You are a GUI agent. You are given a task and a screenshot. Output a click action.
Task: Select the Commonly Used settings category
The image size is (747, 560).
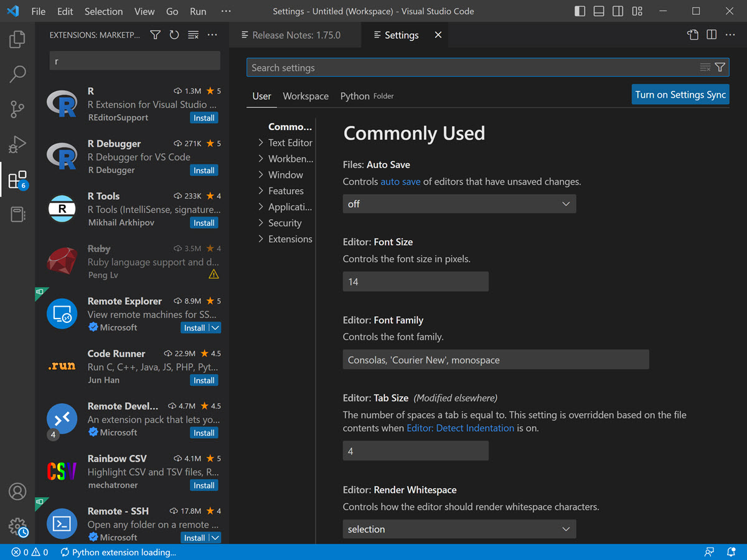pyautogui.click(x=290, y=126)
